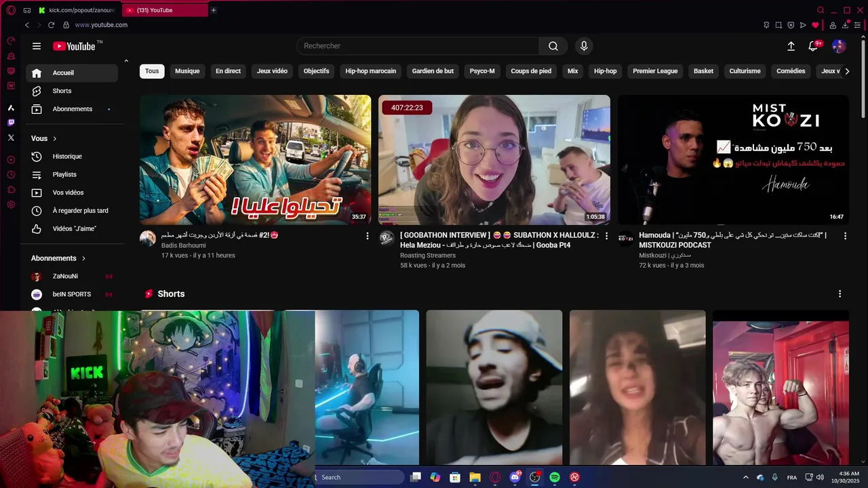This screenshot has height=488, width=868.
Task: Open the YouTube guide hamburger menu
Action: click(x=37, y=46)
